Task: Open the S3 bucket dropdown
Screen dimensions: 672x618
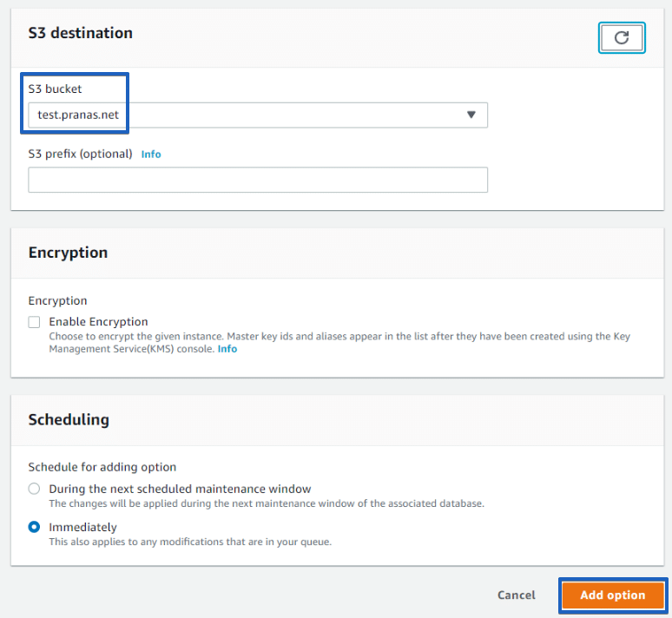Action: [x=257, y=115]
